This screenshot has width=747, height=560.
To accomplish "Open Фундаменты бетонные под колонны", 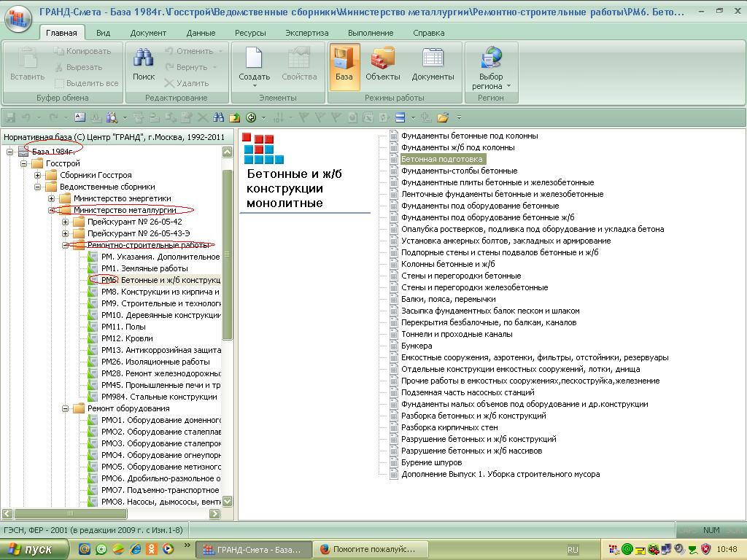I will tap(469, 136).
